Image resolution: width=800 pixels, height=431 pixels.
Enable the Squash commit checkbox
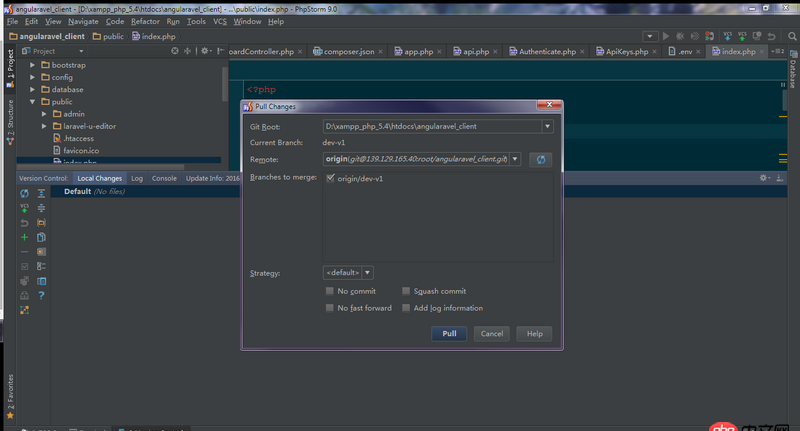tap(406, 291)
